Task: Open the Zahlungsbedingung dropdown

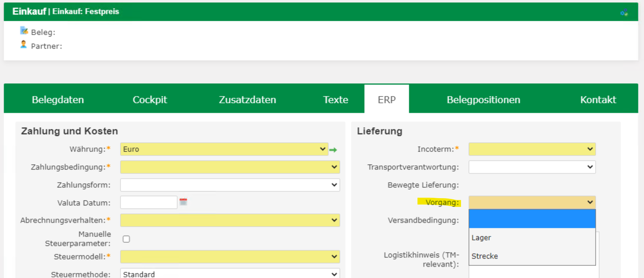Action: (230, 167)
